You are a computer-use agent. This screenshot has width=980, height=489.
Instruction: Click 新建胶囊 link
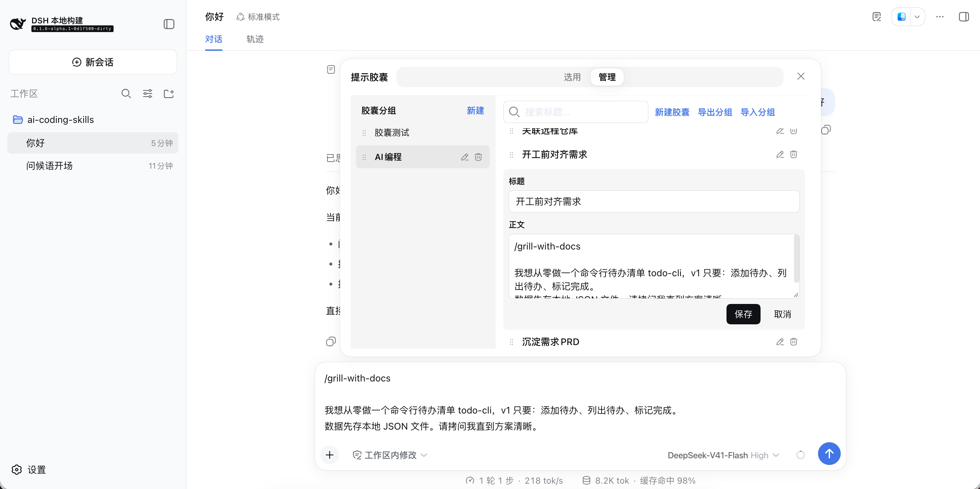pos(672,112)
